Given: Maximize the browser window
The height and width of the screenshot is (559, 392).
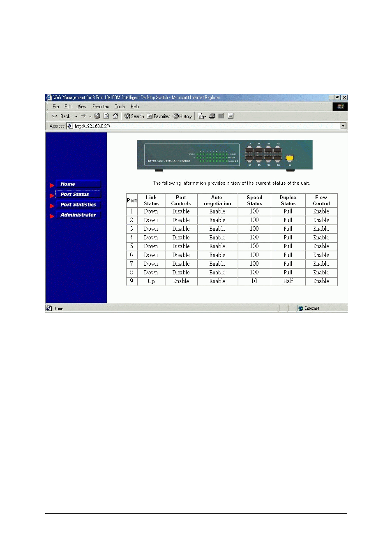Looking at the screenshot, I should point(337,97).
